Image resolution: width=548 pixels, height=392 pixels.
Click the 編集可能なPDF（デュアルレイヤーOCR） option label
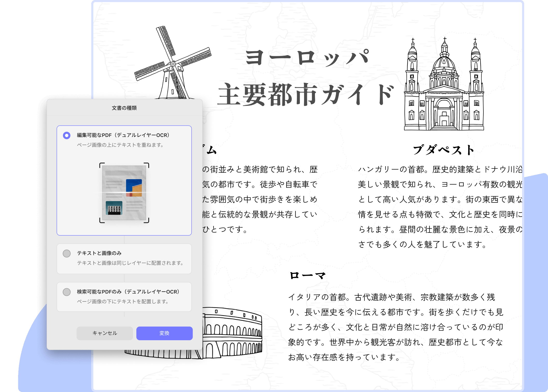point(123,135)
